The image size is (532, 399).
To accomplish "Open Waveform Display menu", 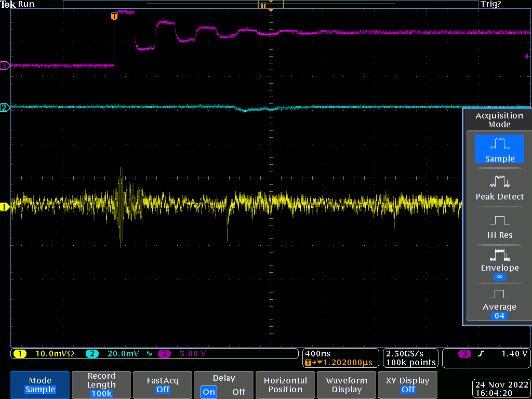I will pyautogui.click(x=347, y=385).
